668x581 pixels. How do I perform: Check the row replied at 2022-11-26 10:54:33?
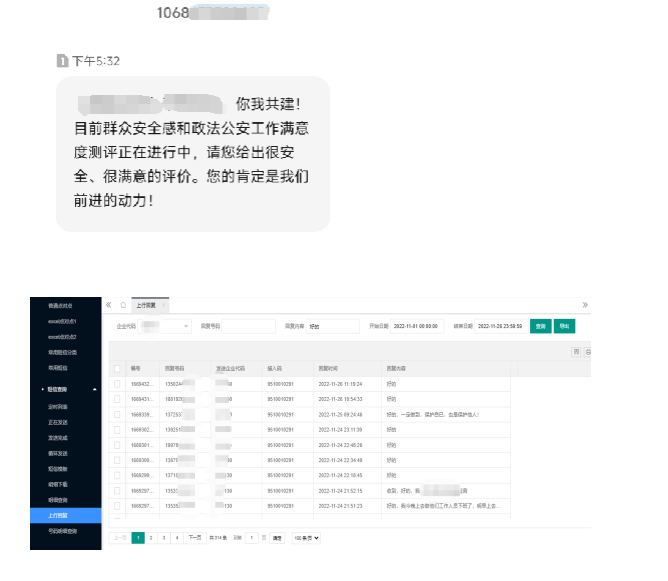pyautogui.click(x=117, y=399)
